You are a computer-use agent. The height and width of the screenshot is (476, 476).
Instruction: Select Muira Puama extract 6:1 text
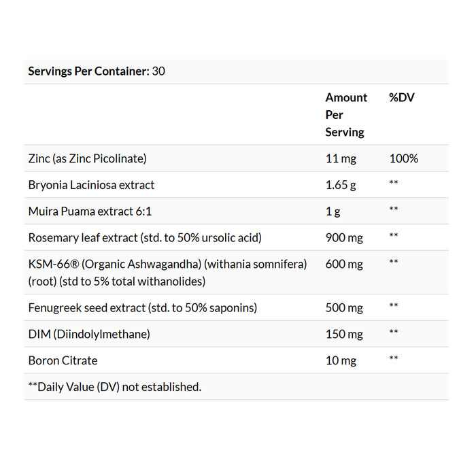point(90,211)
